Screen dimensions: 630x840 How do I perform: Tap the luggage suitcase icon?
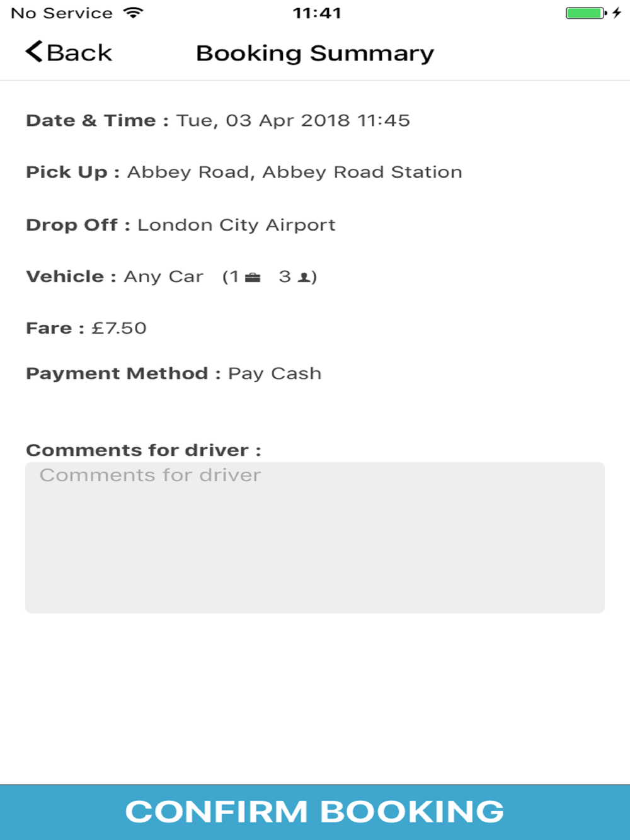[x=253, y=277]
